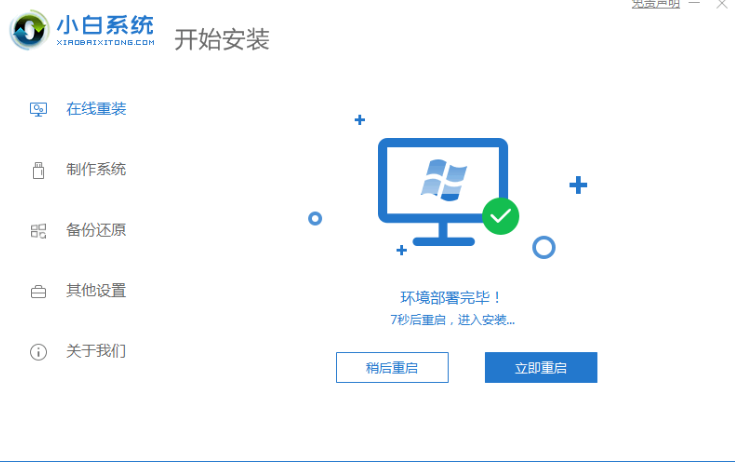Click the 制作系统 USB drive icon
This screenshot has width=750, height=464.
point(38,170)
